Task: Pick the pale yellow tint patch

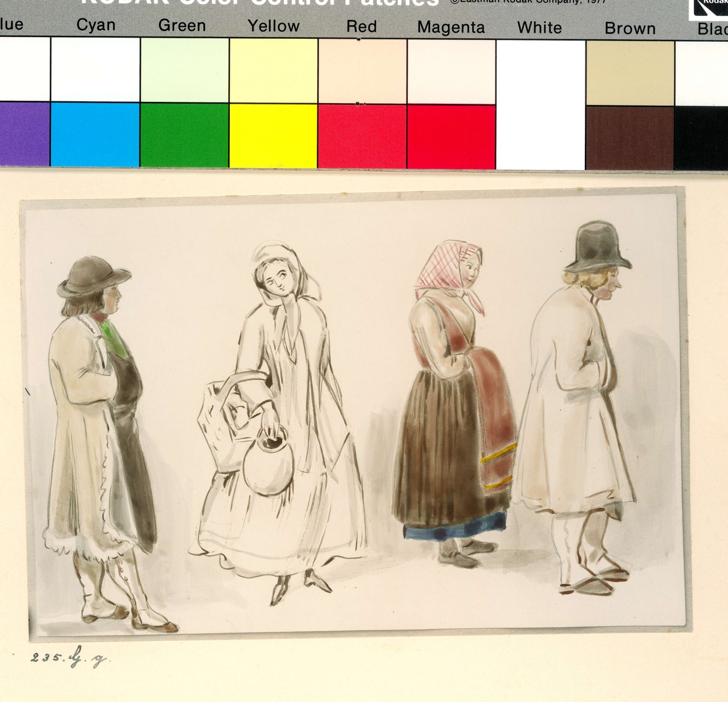Action: [273, 71]
